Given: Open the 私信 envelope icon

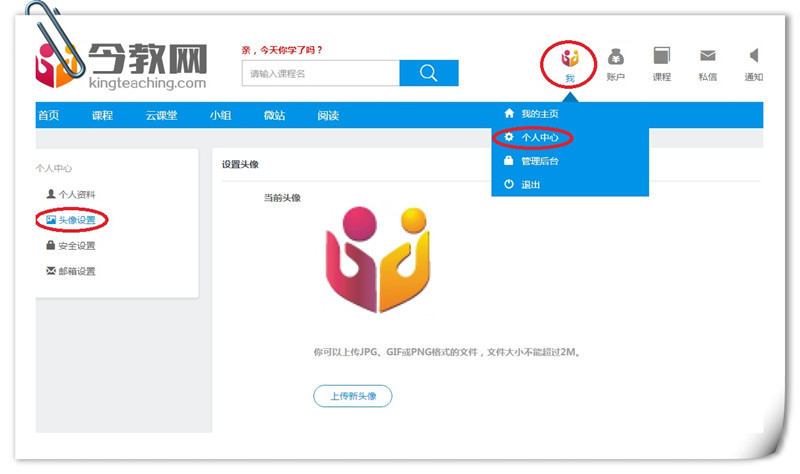Looking at the screenshot, I should pyautogui.click(x=708, y=55).
